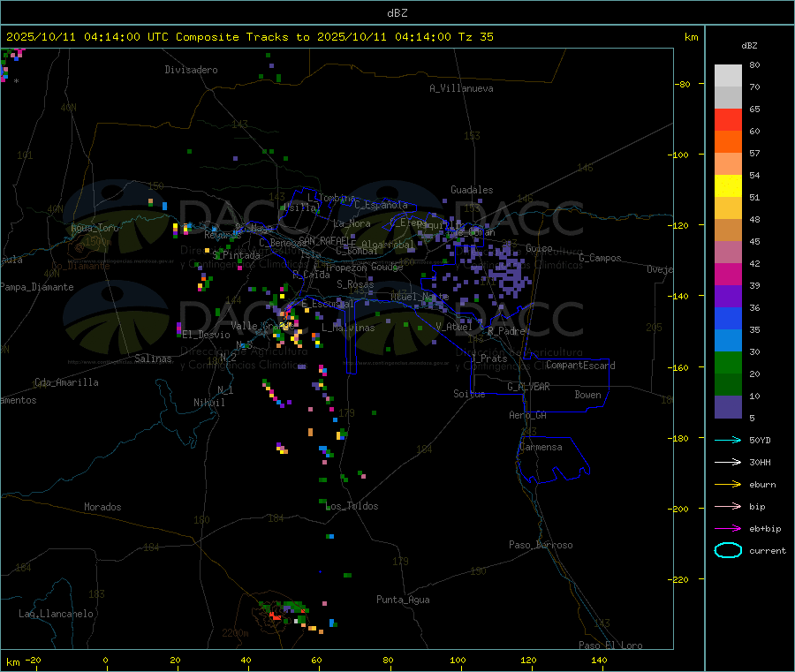The image size is (795, 672).
Task: Click the pink bip arrow icon
Action: click(x=727, y=506)
